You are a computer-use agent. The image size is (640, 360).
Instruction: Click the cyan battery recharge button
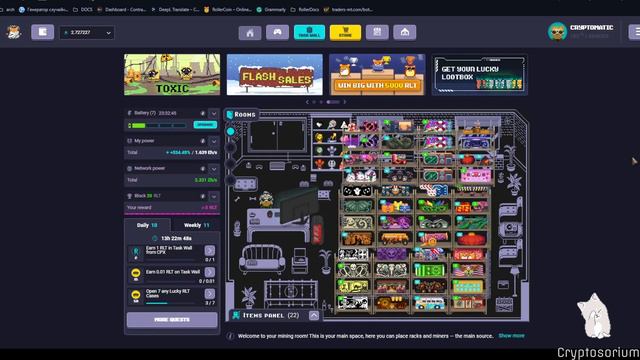(x=205, y=125)
